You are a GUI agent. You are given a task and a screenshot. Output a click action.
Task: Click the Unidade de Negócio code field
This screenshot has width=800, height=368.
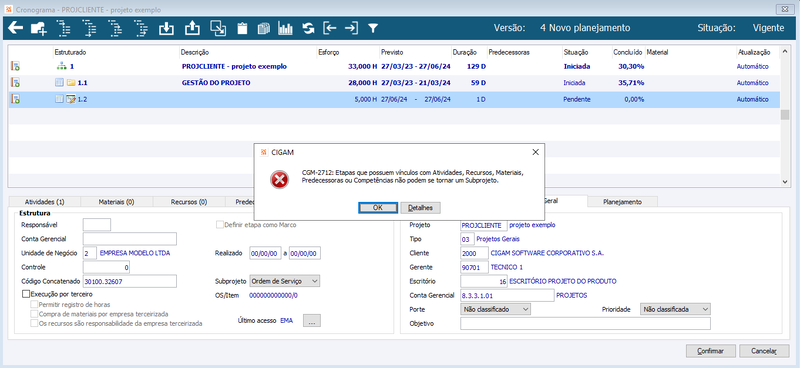coord(90,253)
